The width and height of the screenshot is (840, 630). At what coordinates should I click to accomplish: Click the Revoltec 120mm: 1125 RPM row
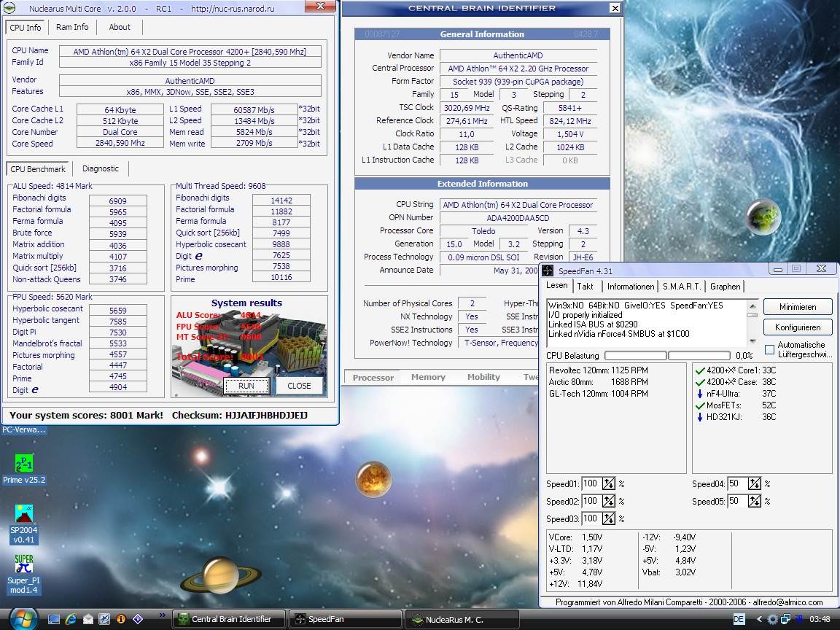(599, 370)
